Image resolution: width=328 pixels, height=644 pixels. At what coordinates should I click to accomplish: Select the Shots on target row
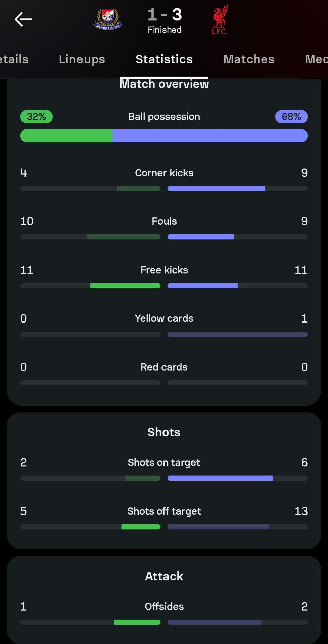click(x=164, y=469)
